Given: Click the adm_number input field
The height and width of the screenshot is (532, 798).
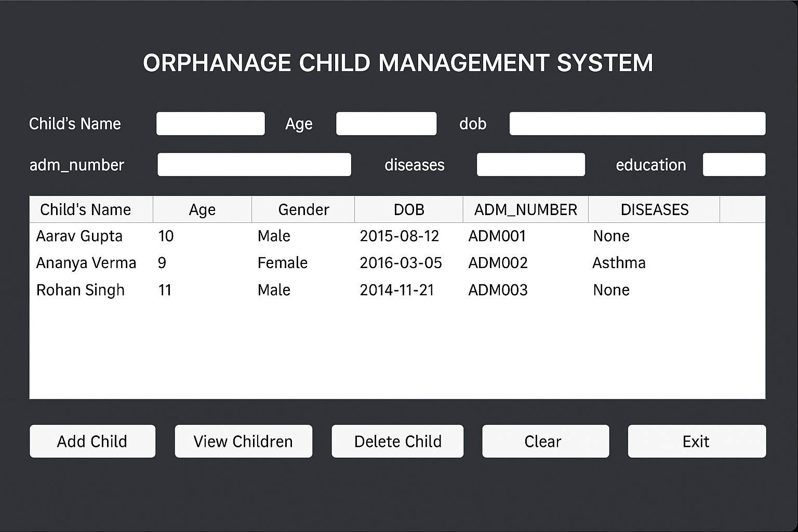Looking at the screenshot, I should point(254,165).
